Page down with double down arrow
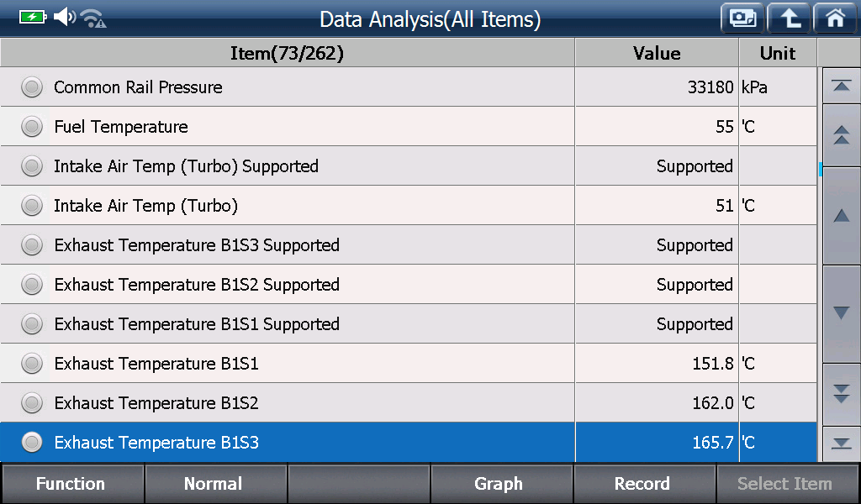The height and width of the screenshot is (504, 861). click(841, 394)
